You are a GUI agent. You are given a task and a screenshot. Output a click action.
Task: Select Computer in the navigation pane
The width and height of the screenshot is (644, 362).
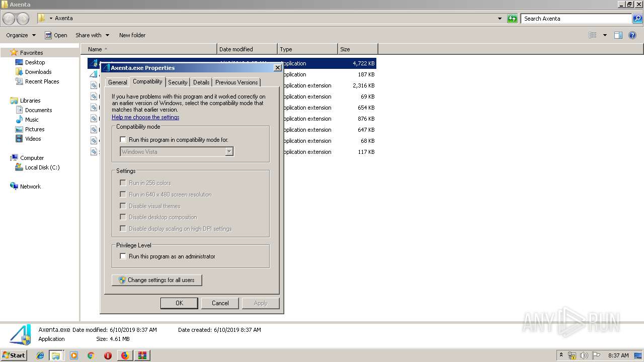pyautogui.click(x=32, y=158)
